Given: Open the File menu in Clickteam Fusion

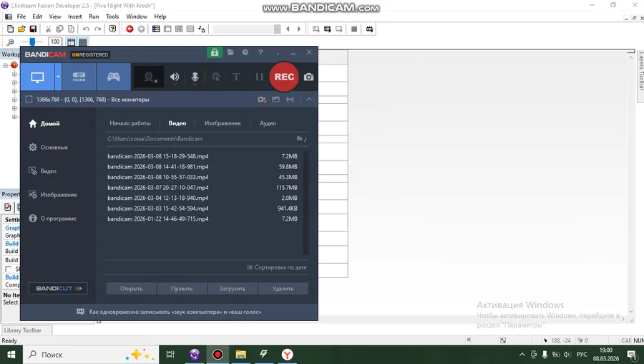Looking at the screenshot, I should point(21,16).
